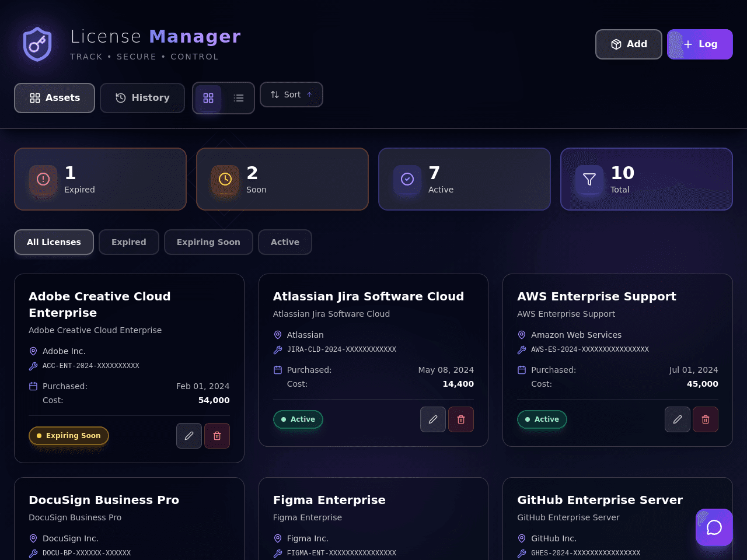Click the key icon beside JIRA-CLD-2024
The width and height of the screenshot is (747, 560).
[x=278, y=350]
